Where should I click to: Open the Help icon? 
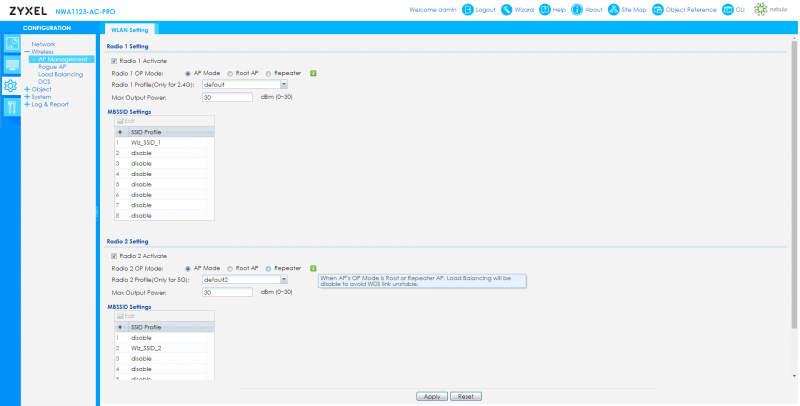point(545,10)
